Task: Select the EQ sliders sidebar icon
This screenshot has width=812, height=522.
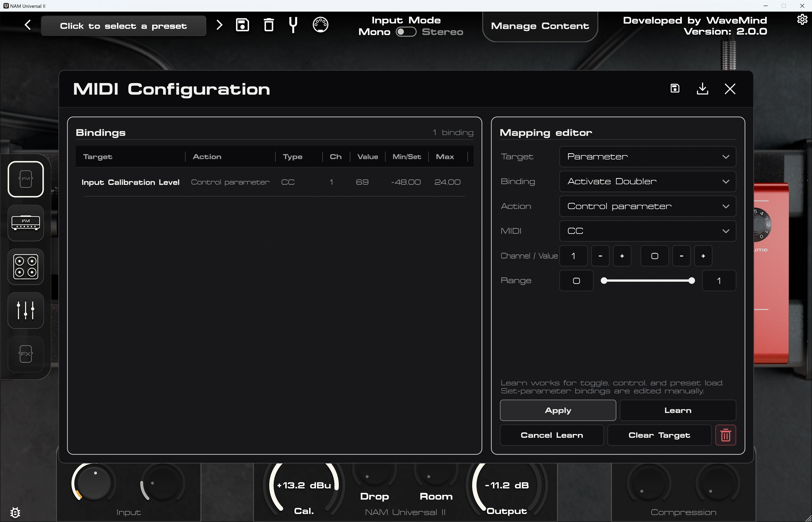Action: coord(26,310)
